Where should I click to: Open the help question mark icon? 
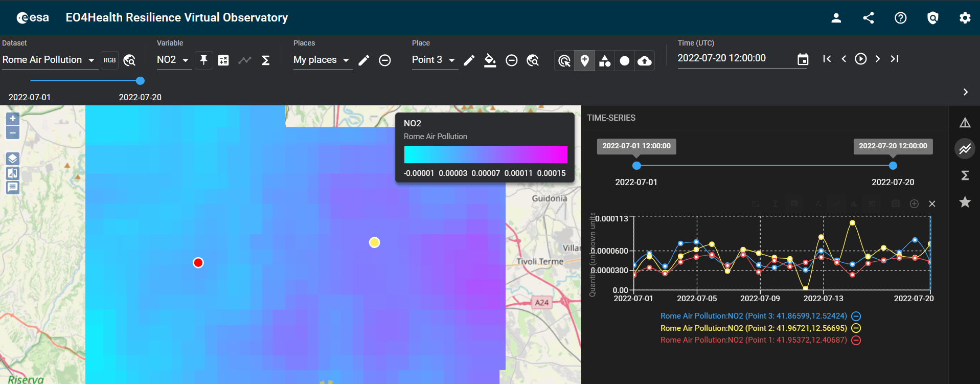point(901,18)
